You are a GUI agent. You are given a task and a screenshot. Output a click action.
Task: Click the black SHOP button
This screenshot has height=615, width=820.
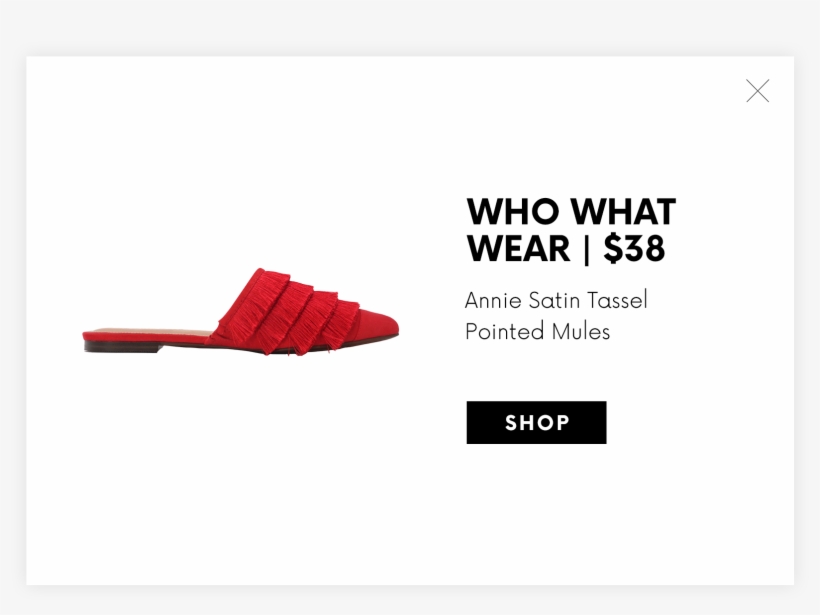(536, 423)
